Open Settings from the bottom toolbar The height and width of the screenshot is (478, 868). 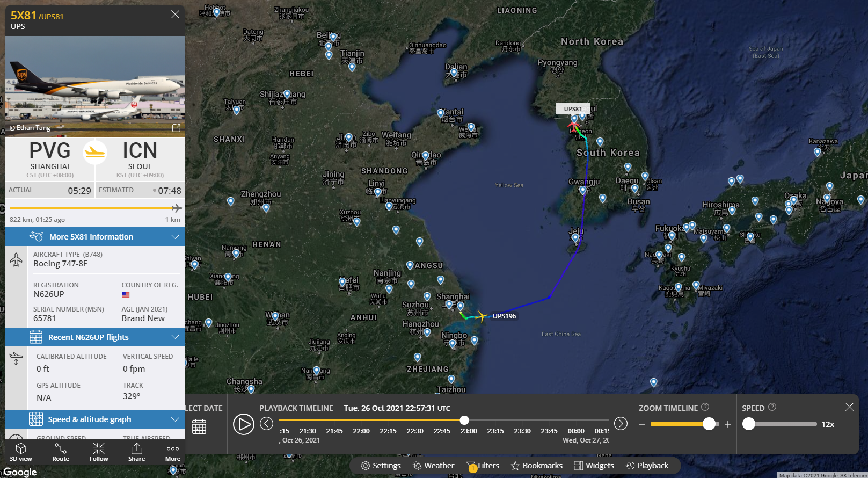coord(381,466)
